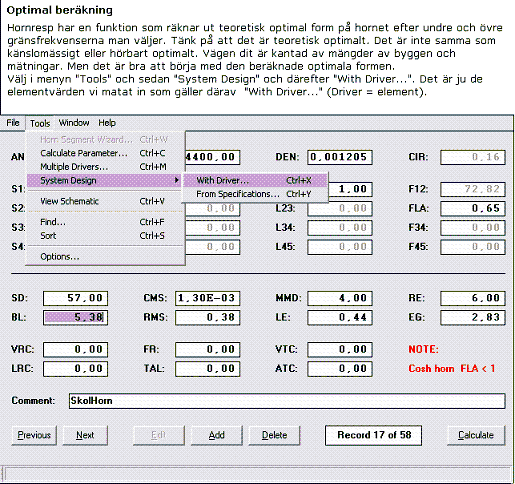Close the open Tools menu

[x=40, y=123]
